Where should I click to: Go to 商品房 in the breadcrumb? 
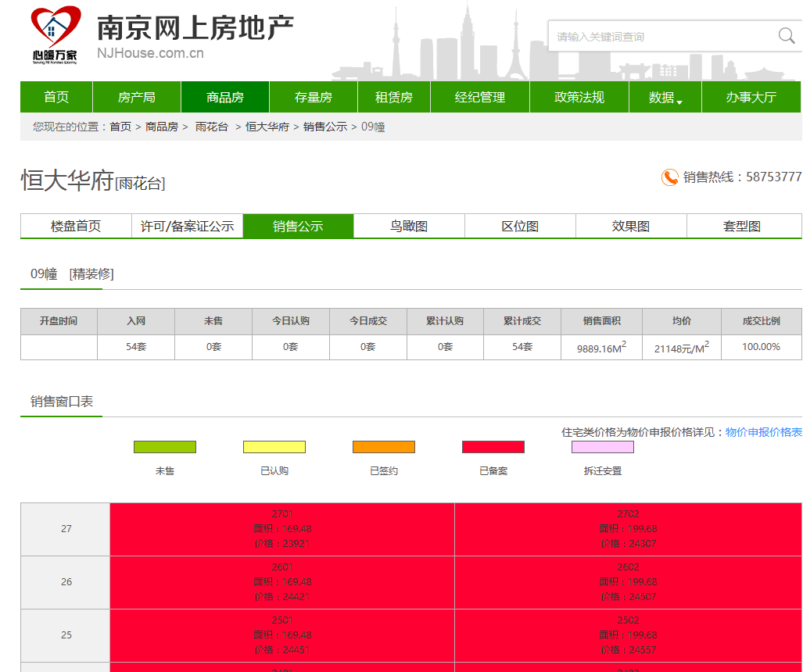pyautogui.click(x=162, y=127)
